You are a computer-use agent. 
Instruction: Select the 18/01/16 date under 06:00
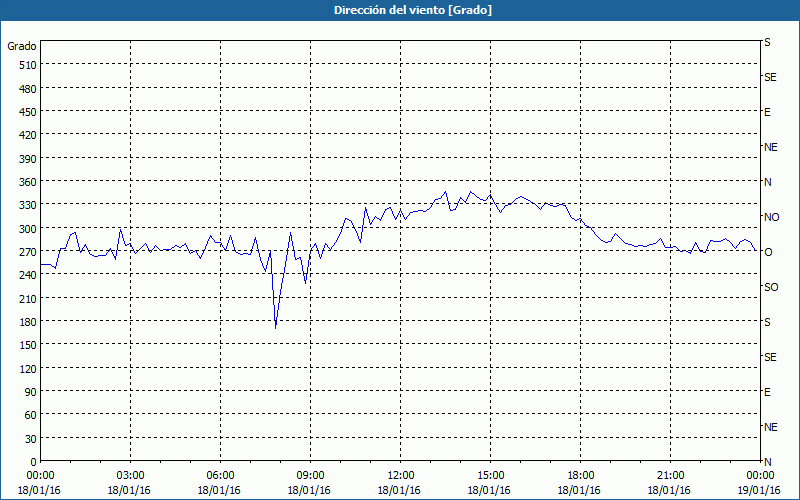tap(219, 490)
